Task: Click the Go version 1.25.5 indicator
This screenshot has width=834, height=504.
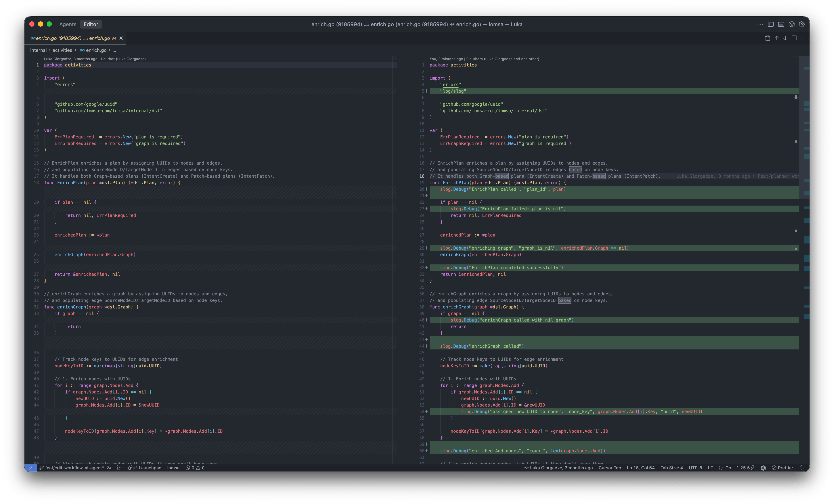Action: (745, 468)
